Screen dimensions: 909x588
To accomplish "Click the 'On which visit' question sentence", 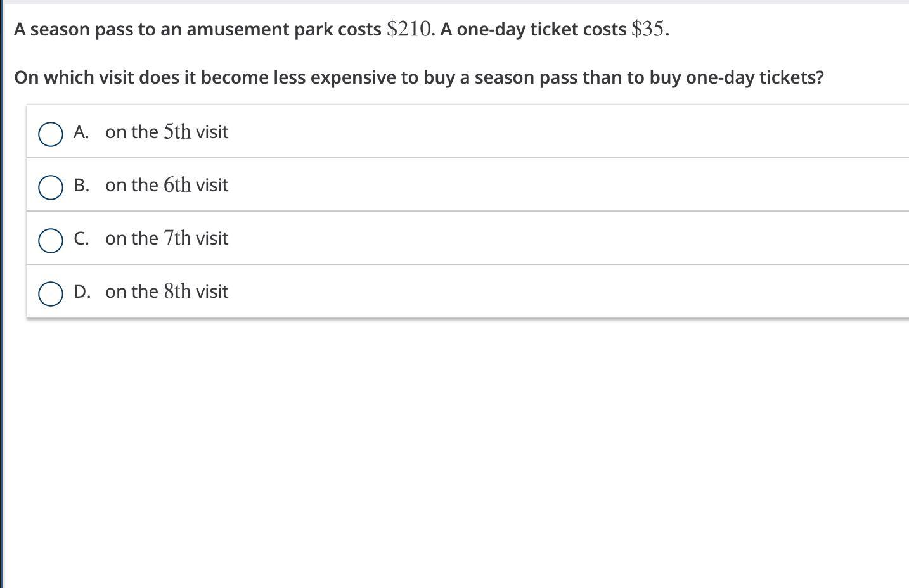I will tap(419, 77).
